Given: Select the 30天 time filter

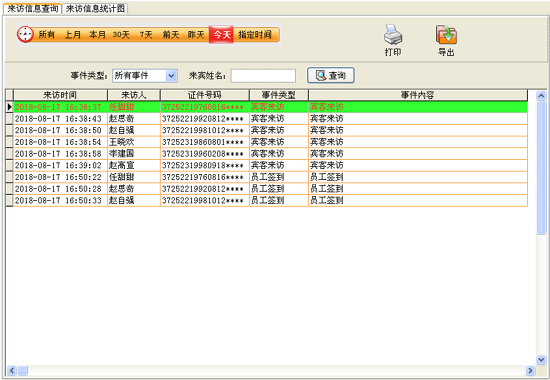Looking at the screenshot, I should click(x=121, y=35).
